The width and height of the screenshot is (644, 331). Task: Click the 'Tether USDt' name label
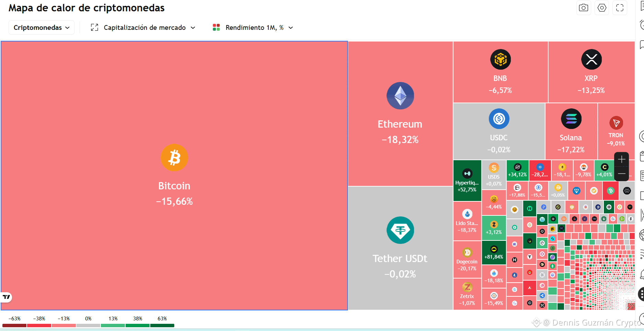coord(400,259)
